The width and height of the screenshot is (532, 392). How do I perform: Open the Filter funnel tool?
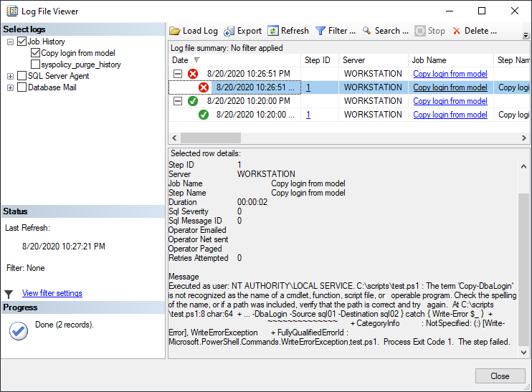tap(320, 31)
